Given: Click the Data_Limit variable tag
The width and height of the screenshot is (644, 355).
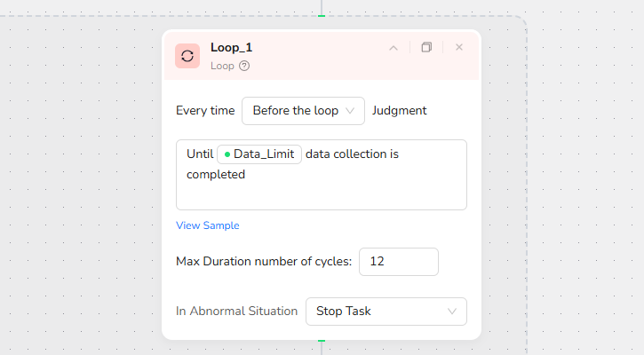Looking at the screenshot, I should click(259, 154).
